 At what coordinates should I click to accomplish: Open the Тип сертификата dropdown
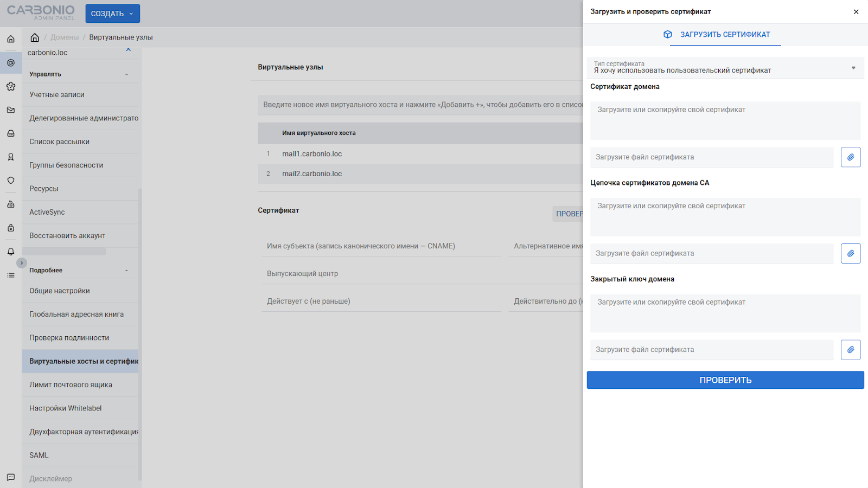(725, 68)
